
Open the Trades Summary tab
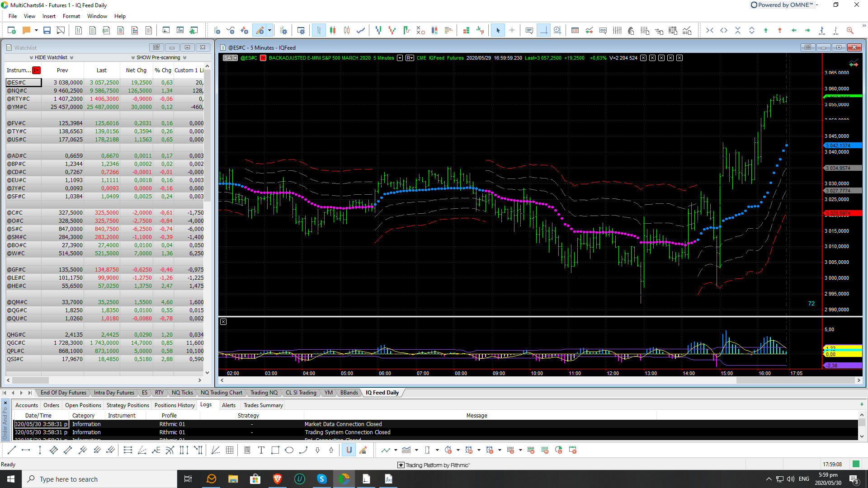click(263, 405)
